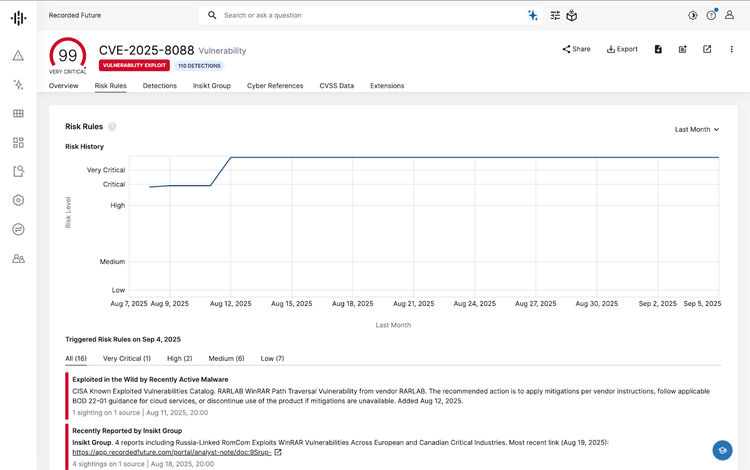The height and width of the screenshot is (470, 750).
Task: Open the Insikt analyst note link
Action: [170, 452]
